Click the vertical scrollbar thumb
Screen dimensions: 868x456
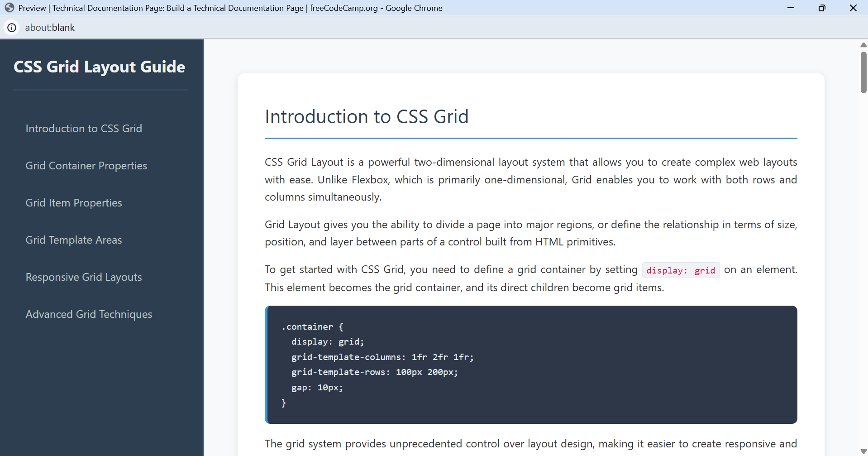(863, 72)
